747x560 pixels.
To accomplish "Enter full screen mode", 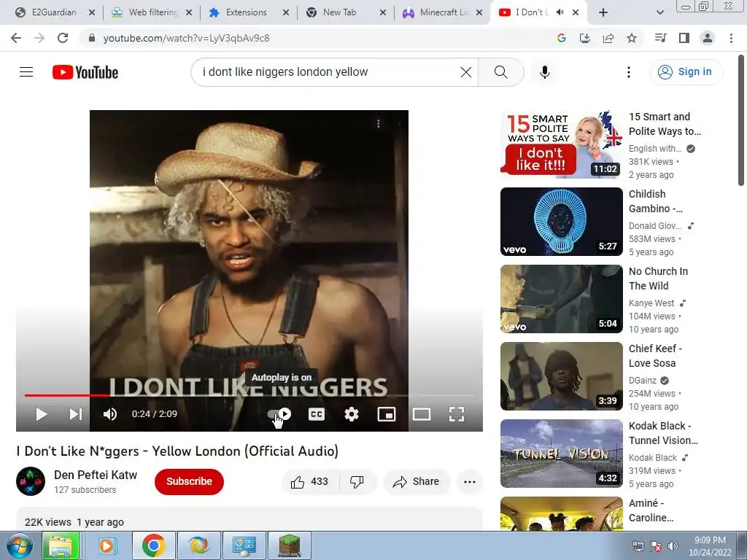I will point(457,414).
